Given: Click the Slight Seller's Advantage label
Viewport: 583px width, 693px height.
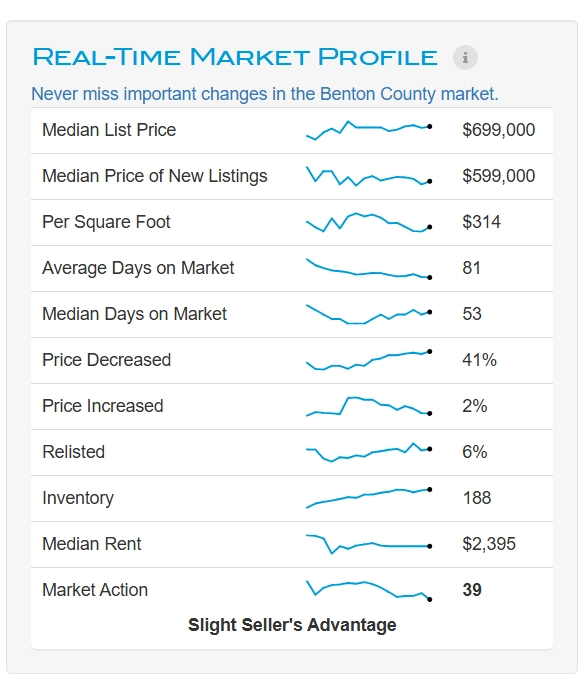Looking at the screenshot, I should [x=292, y=625].
